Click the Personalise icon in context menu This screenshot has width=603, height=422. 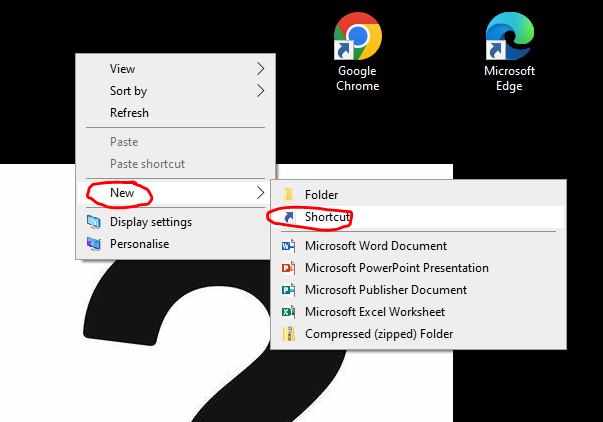pyautogui.click(x=93, y=244)
